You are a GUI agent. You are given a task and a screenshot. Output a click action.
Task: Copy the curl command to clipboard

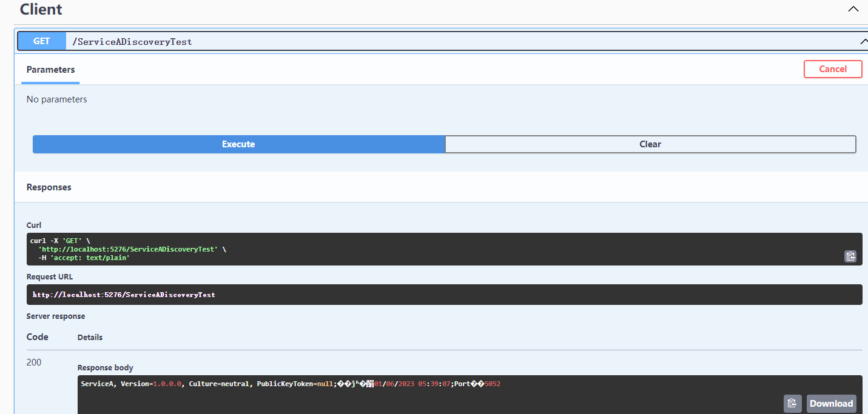point(850,256)
